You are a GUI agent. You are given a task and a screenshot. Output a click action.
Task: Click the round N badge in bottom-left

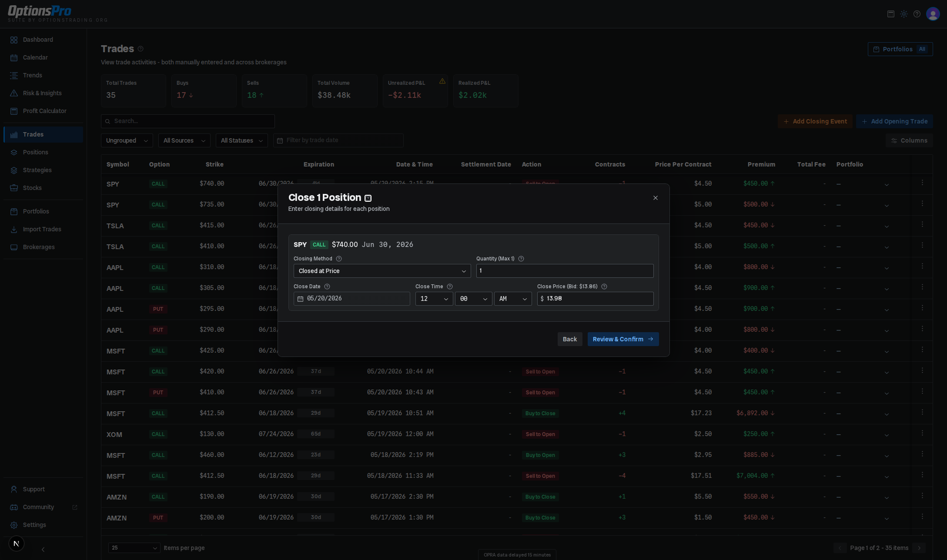[17, 543]
